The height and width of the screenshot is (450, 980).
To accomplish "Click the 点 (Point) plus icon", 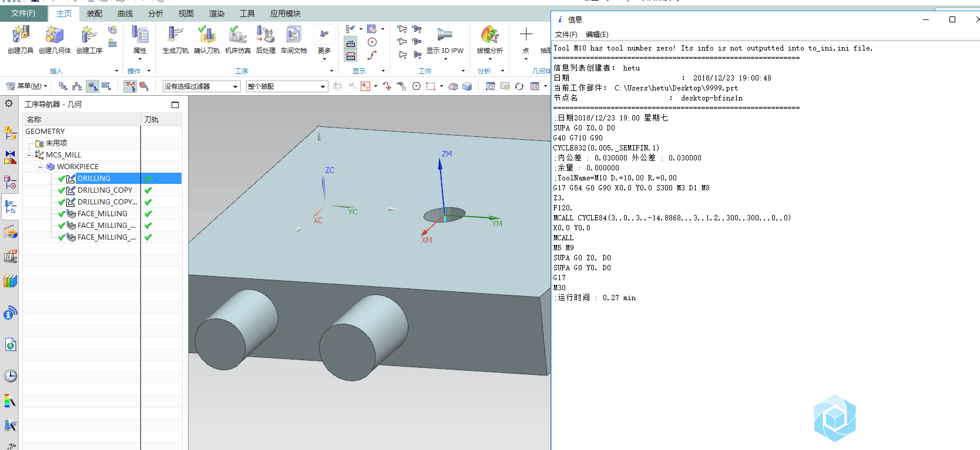I will [x=526, y=35].
